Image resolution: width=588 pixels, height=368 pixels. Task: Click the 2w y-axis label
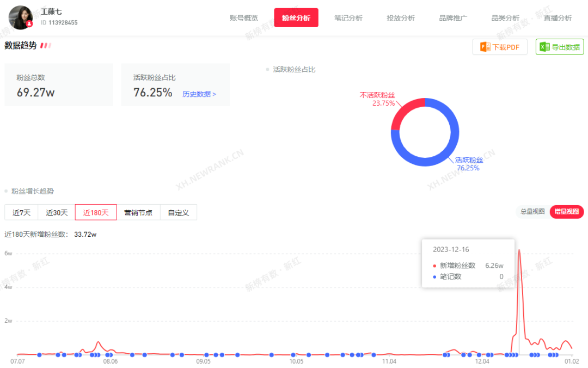click(8, 321)
